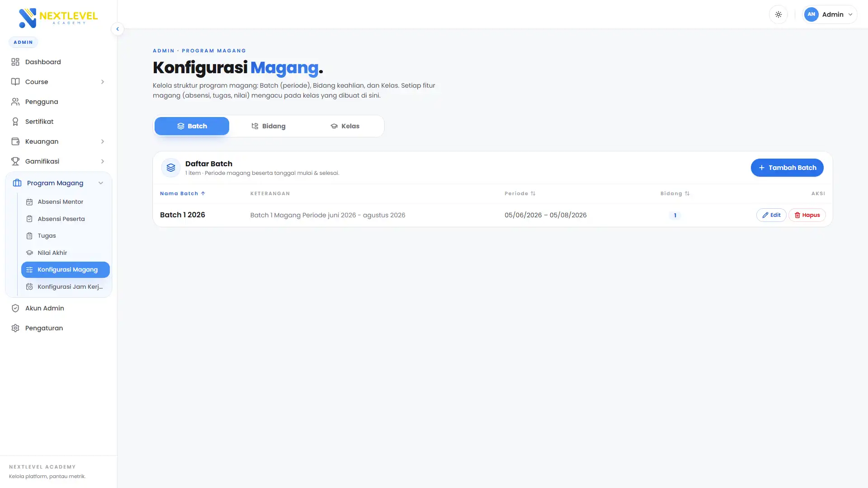Expand the Course menu chevron

coord(103,82)
